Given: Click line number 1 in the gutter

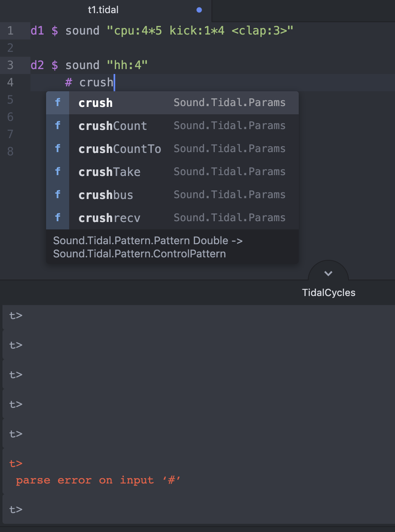Looking at the screenshot, I should 10,31.
